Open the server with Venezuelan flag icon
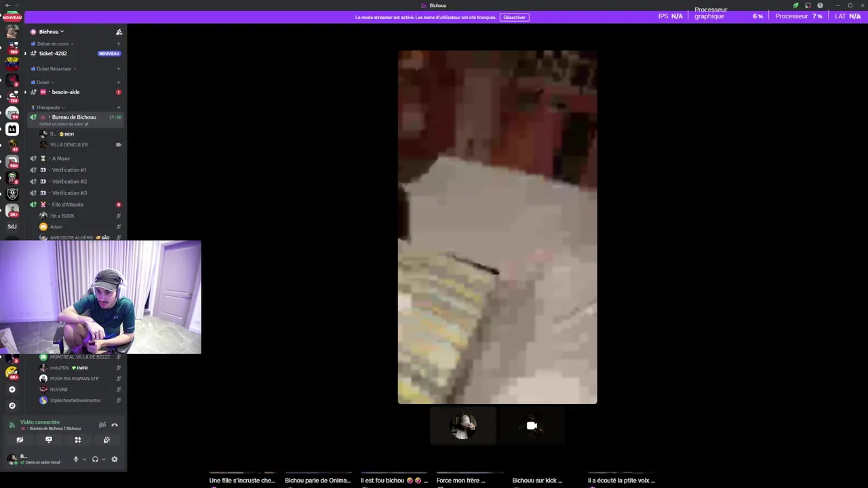 pyautogui.click(x=12, y=64)
